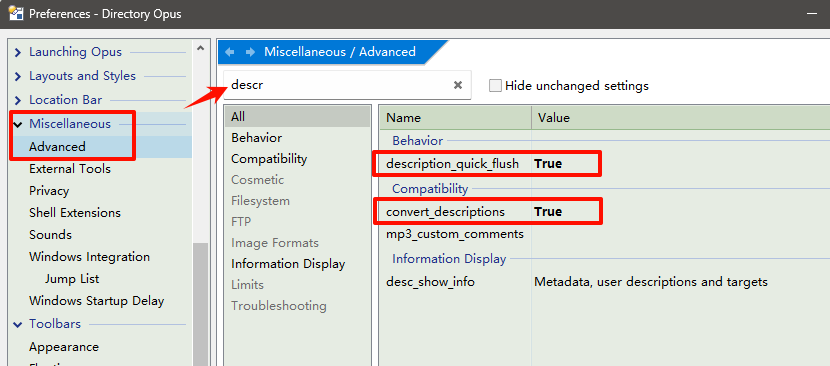The height and width of the screenshot is (366, 830).
Task: Expand the Layouts and Styles section
Action: [18, 76]
